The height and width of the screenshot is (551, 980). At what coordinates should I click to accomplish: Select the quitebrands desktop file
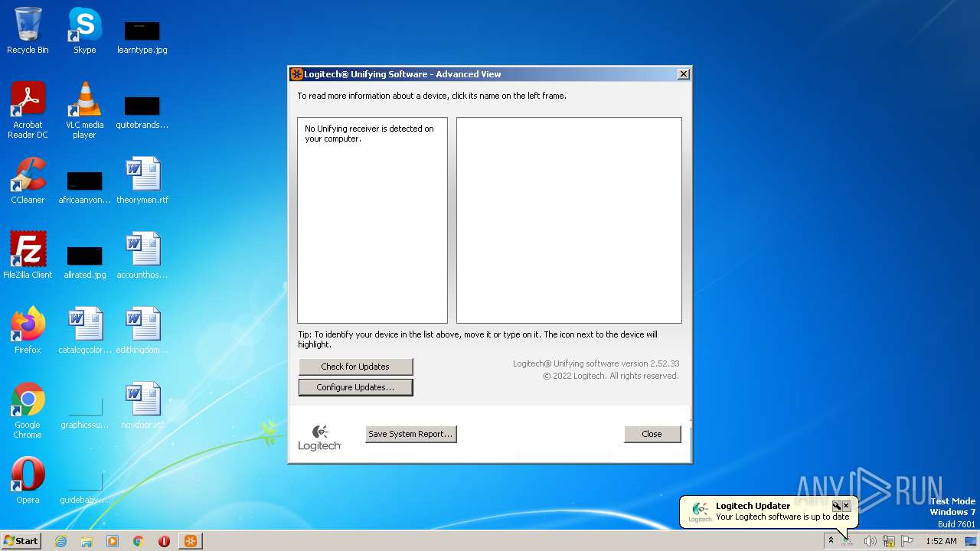142,112
